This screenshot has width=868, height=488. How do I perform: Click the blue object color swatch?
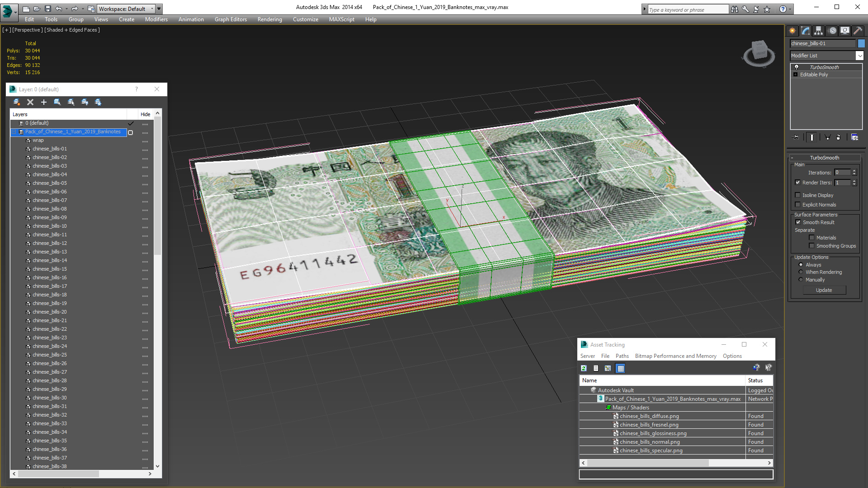[861, 43]
